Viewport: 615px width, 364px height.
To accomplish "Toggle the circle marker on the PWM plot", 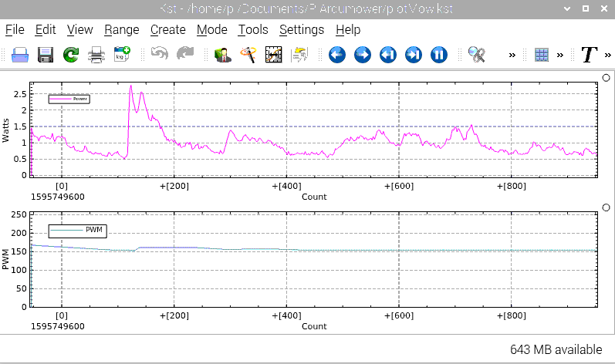I will (x=606, y=207).
